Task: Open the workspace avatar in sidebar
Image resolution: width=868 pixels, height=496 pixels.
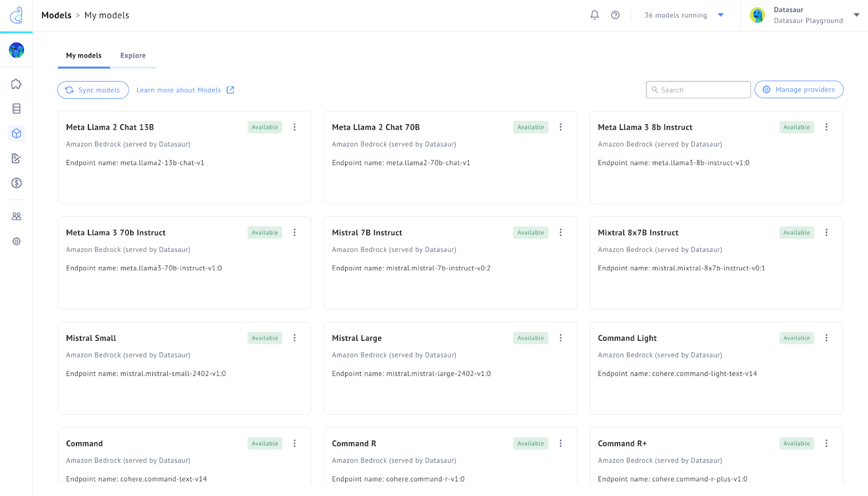Action: [17, 50]
